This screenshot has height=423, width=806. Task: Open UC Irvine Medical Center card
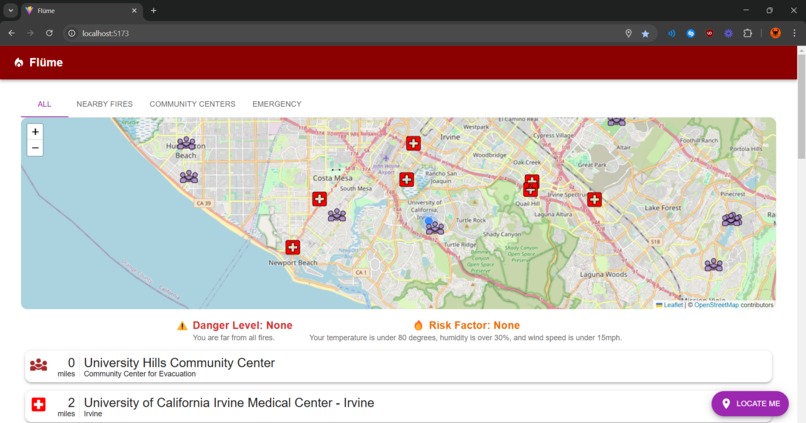(398, 407)
